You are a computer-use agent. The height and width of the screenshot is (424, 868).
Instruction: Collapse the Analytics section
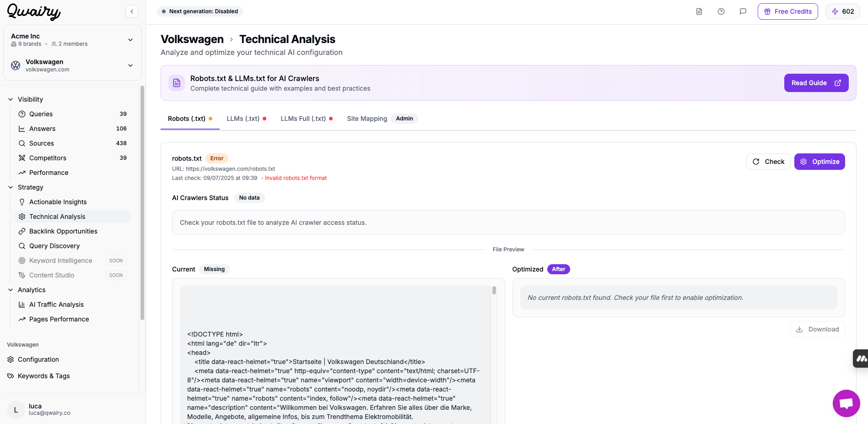click(27, 290)
